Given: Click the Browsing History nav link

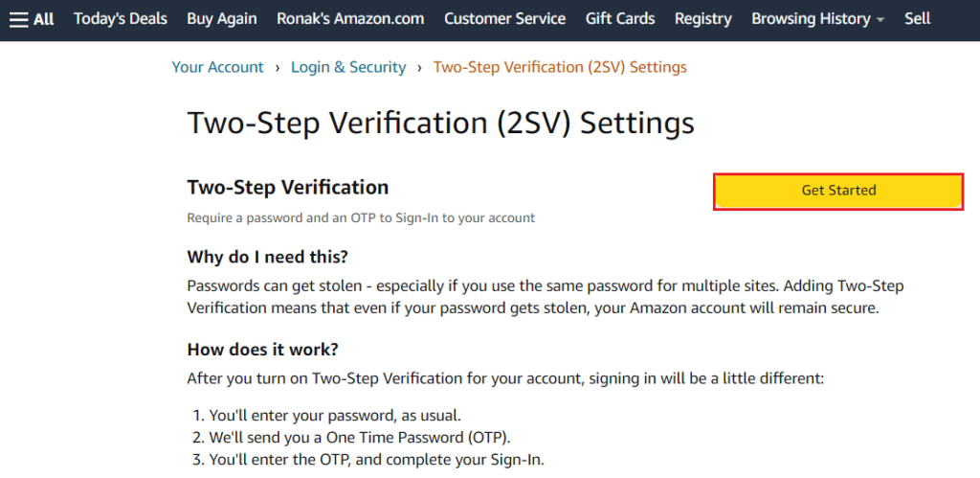Looking at the screenshot, I should (812, 19).
